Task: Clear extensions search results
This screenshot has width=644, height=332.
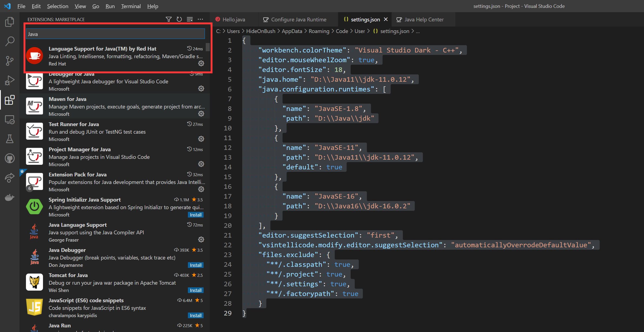Action: (190, 19)
